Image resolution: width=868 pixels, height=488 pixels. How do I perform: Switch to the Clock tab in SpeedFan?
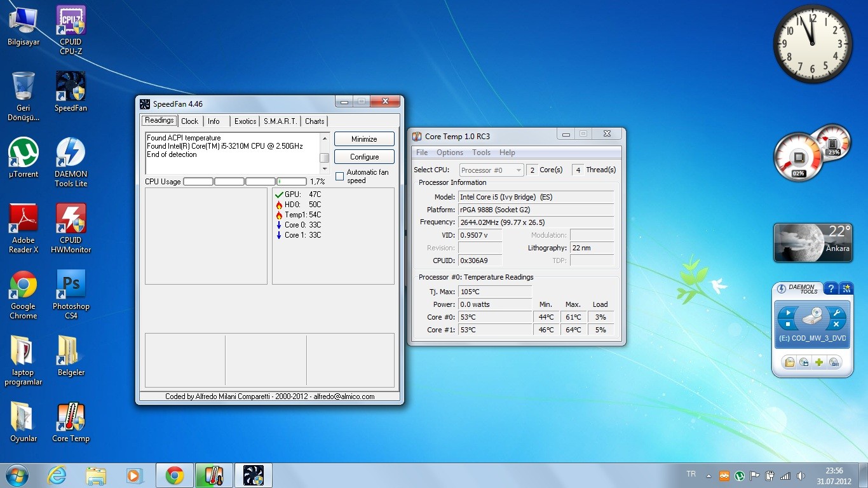click(x=189, y=121)
